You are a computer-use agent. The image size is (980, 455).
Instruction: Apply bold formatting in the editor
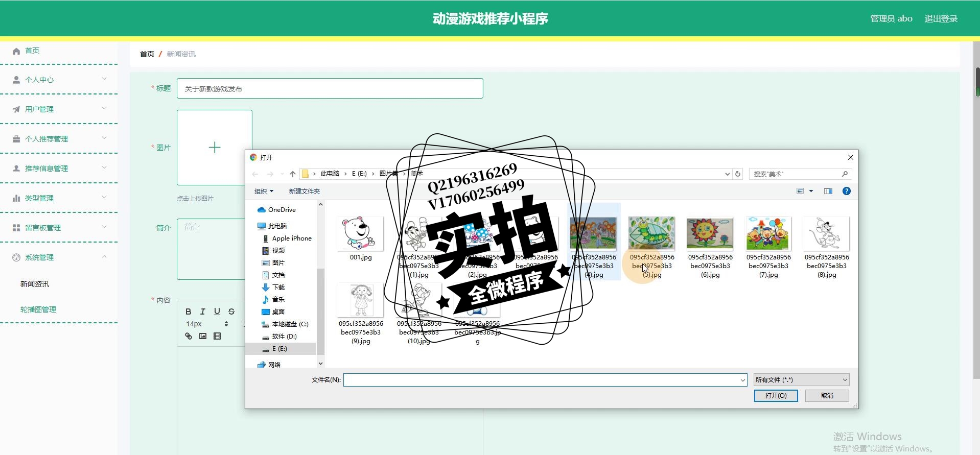[x=189, y=312]
